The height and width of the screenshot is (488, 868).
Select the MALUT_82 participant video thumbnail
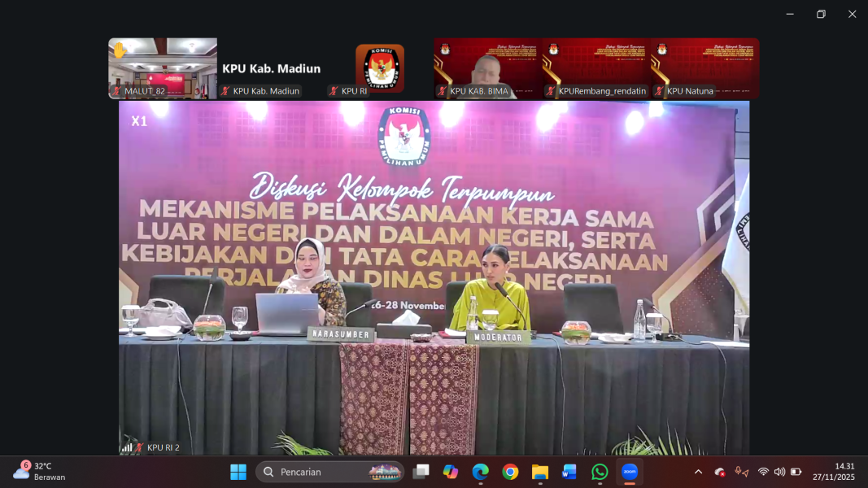pos(163,68)
